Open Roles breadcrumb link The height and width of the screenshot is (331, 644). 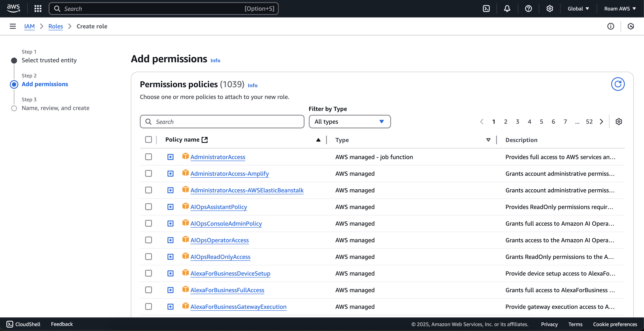click(x=55, y=26)
